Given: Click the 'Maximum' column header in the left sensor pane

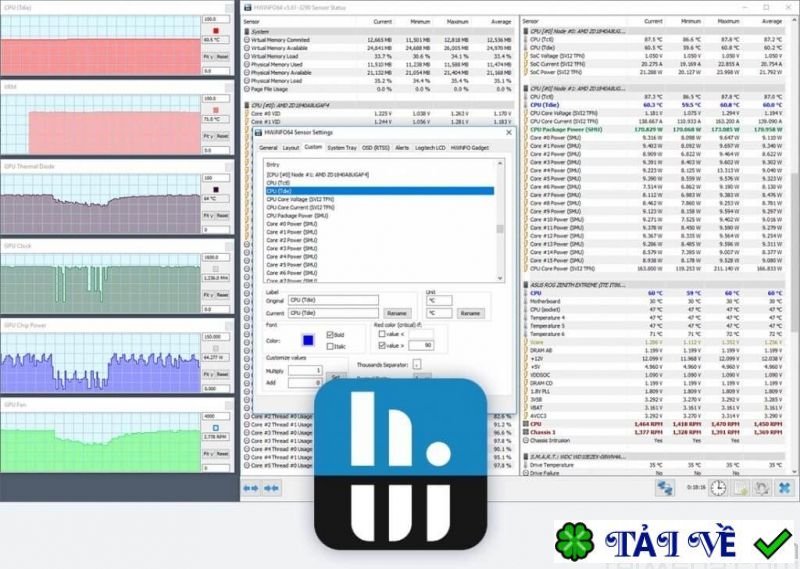Looking at the screenshot, I should click(x=457, y=21).
